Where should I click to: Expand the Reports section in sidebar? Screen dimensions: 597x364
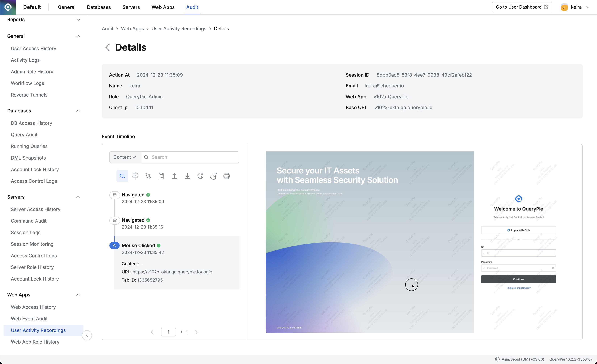tap(78, 20)
